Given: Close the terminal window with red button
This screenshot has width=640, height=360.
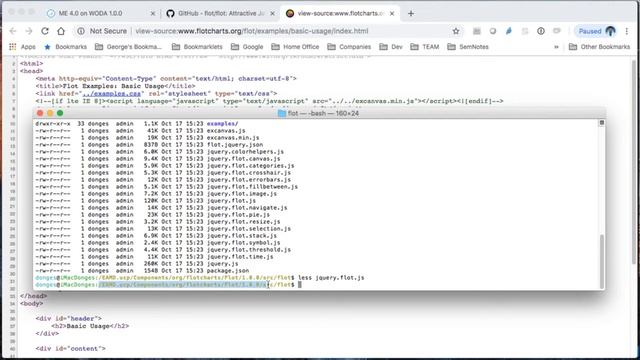Looking at the screenshot, I should 40,113.
